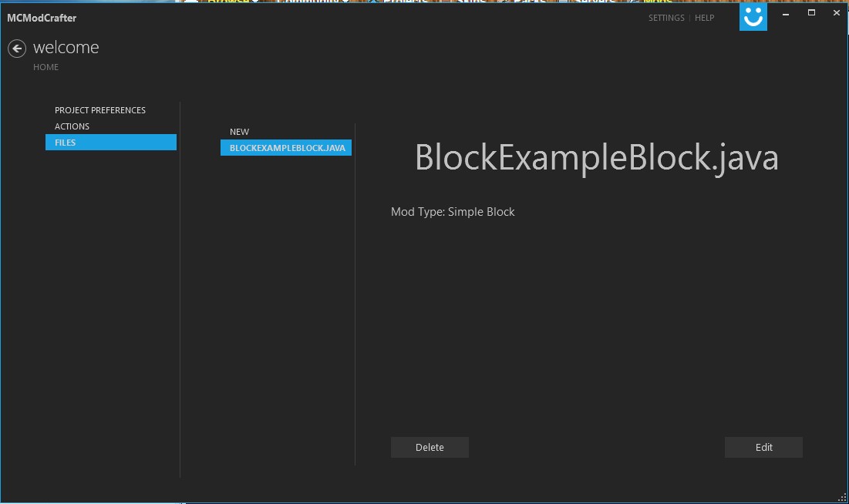
Task: Click the window resize grip in the corner
Action: (x=841, y=496)
